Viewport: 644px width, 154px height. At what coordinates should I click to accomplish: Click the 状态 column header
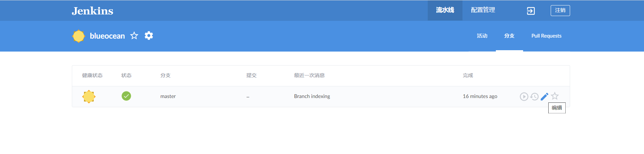[126, 75]
